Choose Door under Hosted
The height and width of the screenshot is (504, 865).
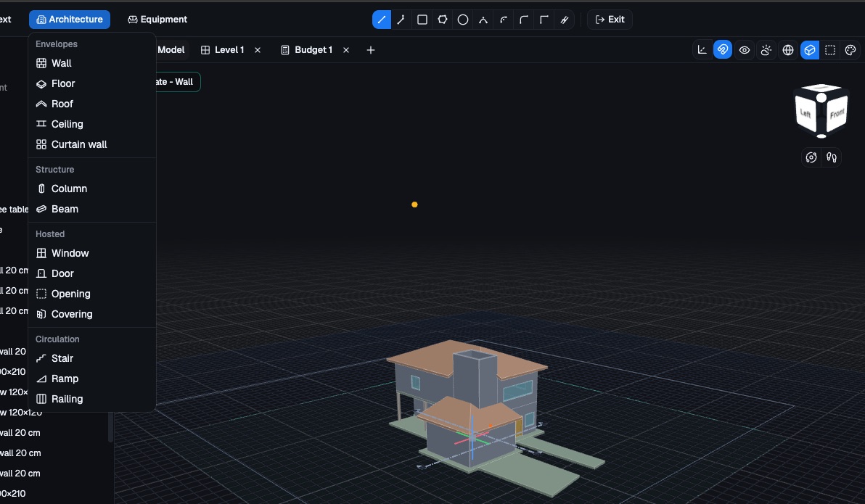pyautogui.click(x=92, y=274)
